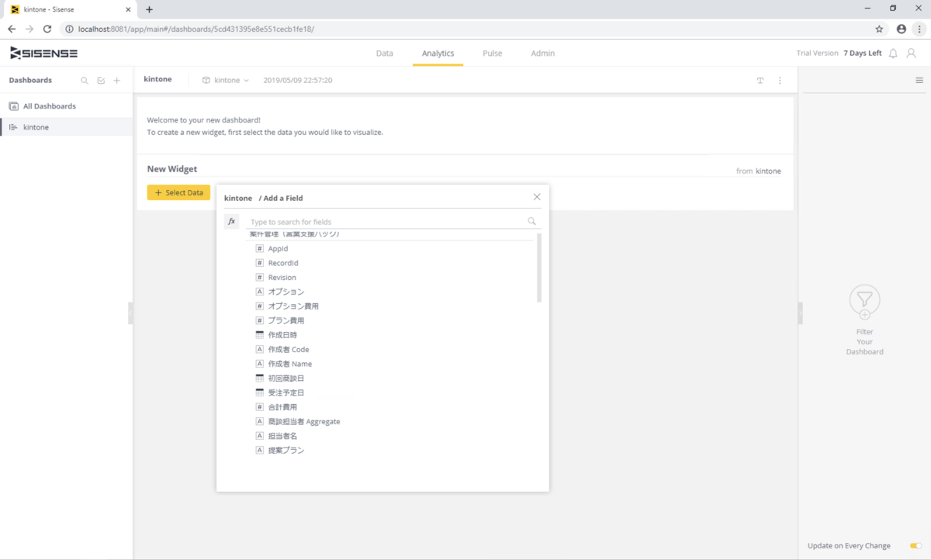Reload the page in browser

[x=47, y=29]
